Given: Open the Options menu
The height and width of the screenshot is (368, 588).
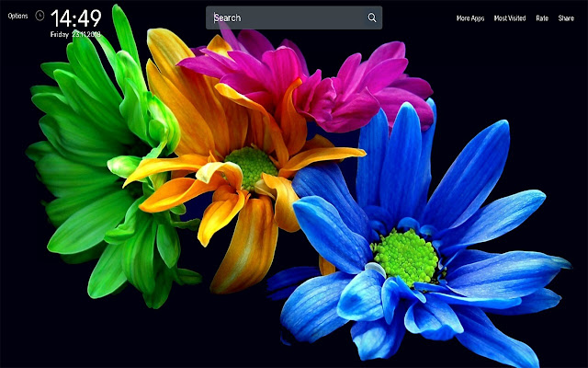Looking at the screenshot, I should coord(18,16).
